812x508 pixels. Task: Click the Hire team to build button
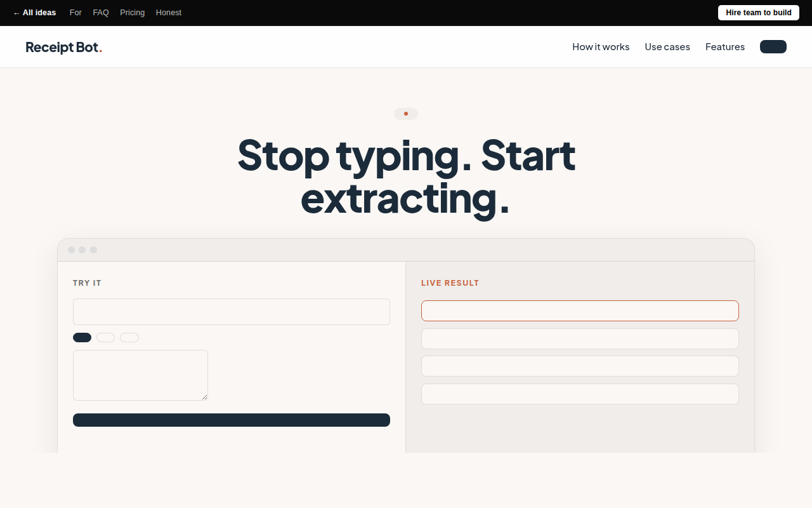(759, 13)
